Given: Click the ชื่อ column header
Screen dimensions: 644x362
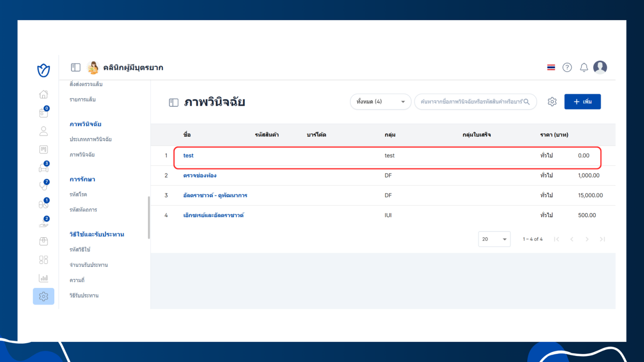Looking at the screenshot, I should pos(187,135).
